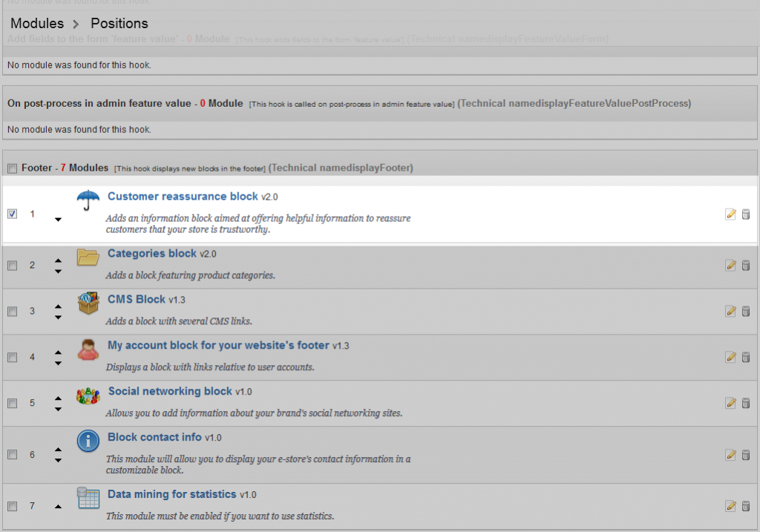This screenshot has height=532, width=760.
Task: Click the Social networking block people icon
Action: 88,395
